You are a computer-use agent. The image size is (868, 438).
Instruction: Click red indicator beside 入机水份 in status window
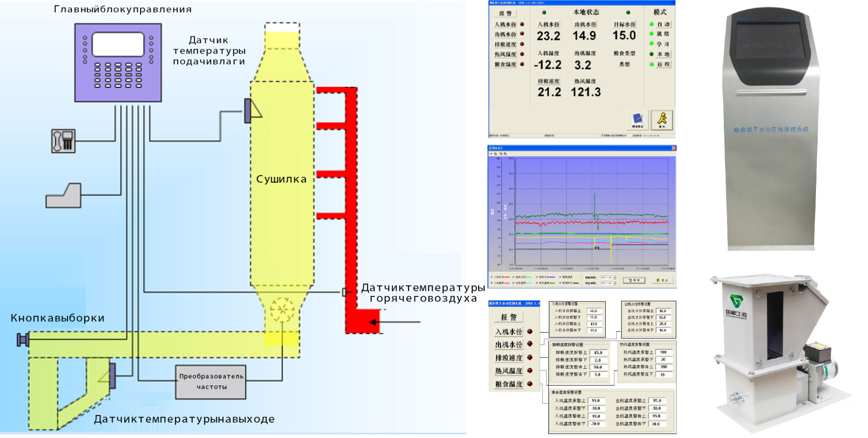[522, 24]
